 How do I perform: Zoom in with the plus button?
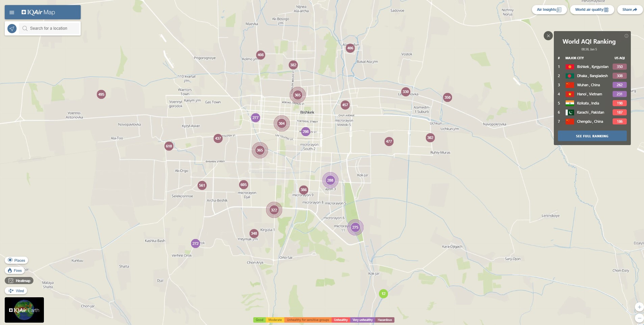tap(639, 307)
